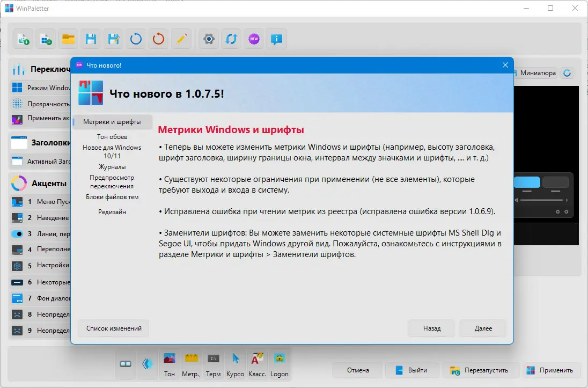Click the 'Отмена' button in main window
This screenshot has width=588, height=388.
pyautogui.click(x=358, y=370)
